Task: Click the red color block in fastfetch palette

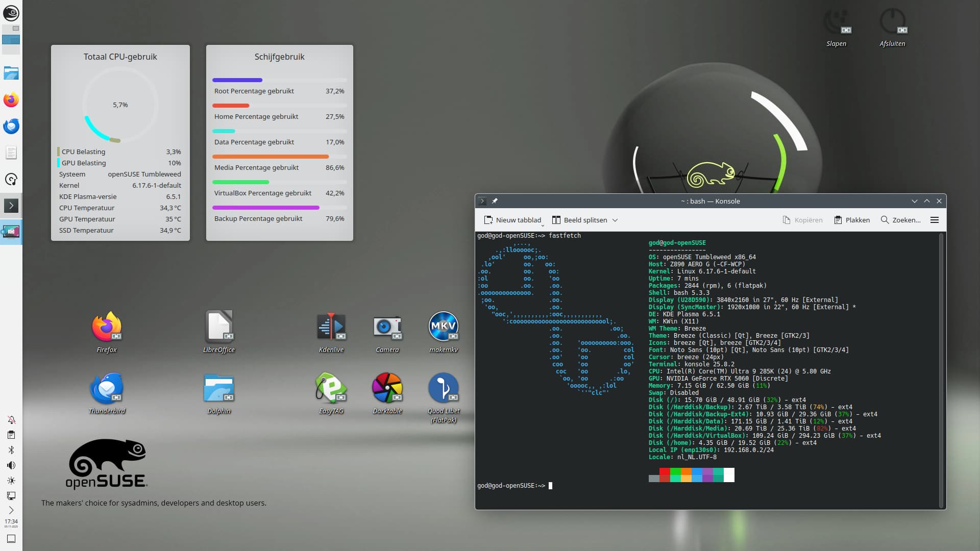Action: [665, 475]
